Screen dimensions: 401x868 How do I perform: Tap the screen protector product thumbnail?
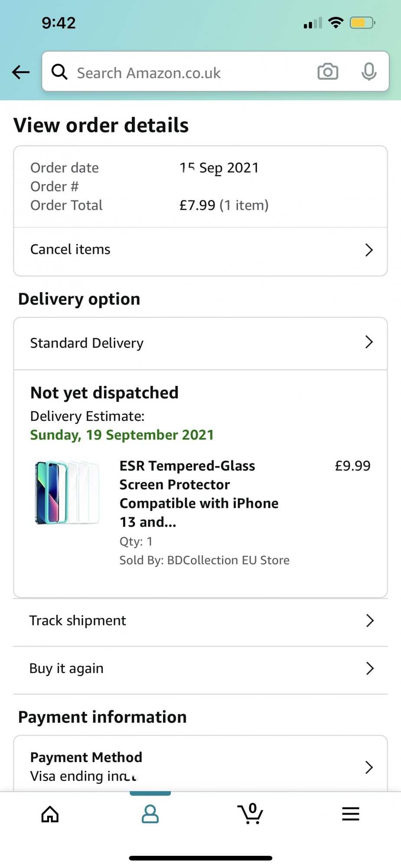point(67,493)
